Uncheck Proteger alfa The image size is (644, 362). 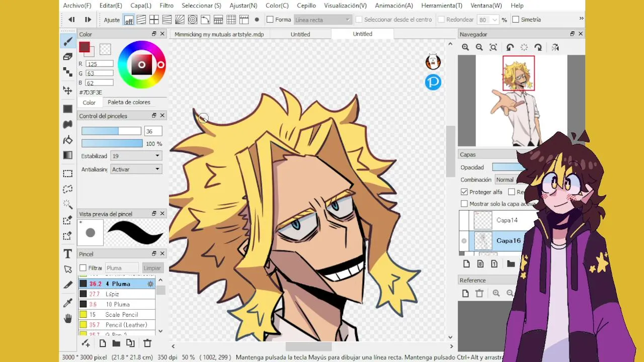(x=464, y=192)
